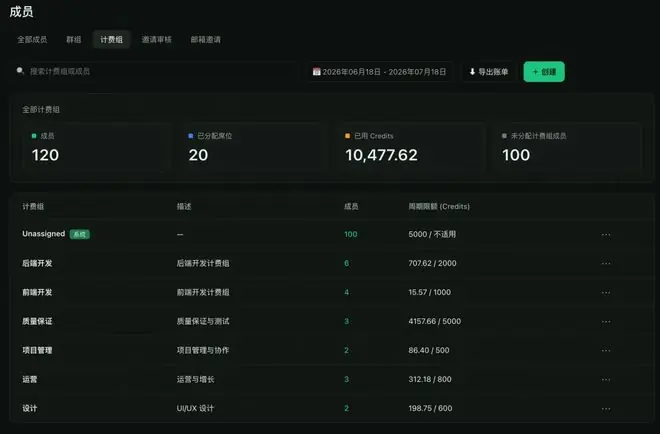The image size is (660, 434).
Task: Select the 后端开发 billing group name
Action: pos(37,264)
